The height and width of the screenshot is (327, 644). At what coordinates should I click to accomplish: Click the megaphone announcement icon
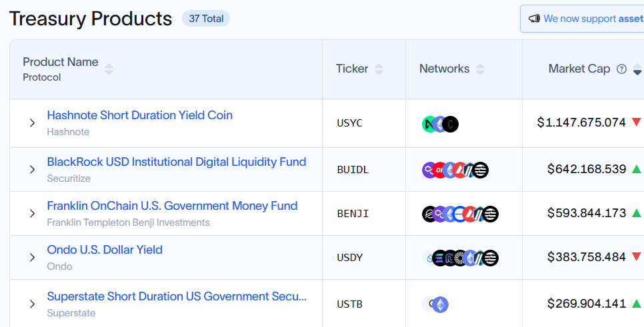(x=534, y=19)
